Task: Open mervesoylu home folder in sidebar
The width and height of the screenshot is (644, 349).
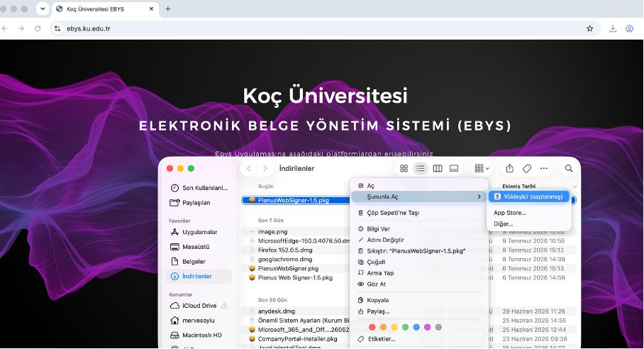Action: click(x=199, y=321)
